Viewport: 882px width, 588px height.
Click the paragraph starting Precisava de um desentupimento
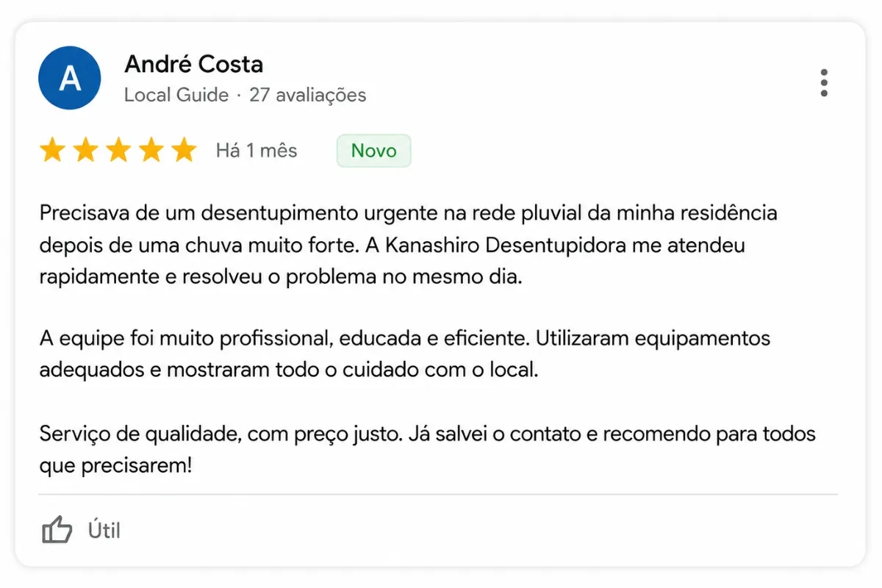pyautogui.click(x=409, y=245)
